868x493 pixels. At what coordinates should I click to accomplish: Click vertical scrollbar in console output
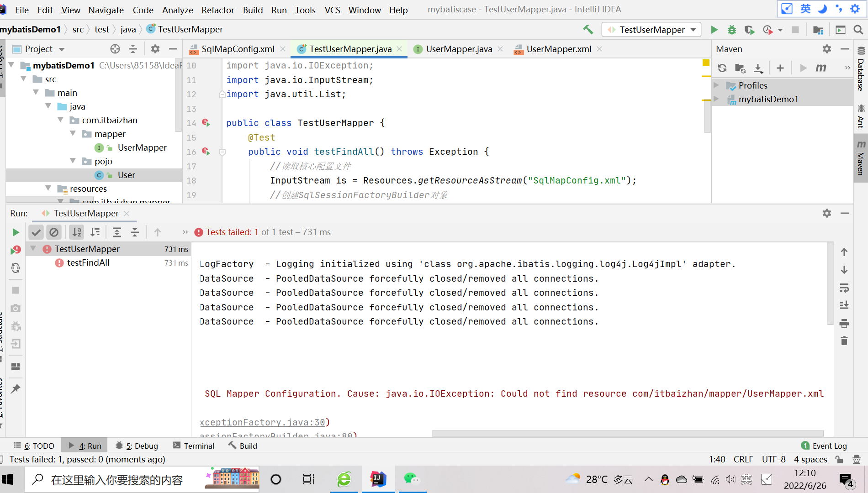pos(830,283)
